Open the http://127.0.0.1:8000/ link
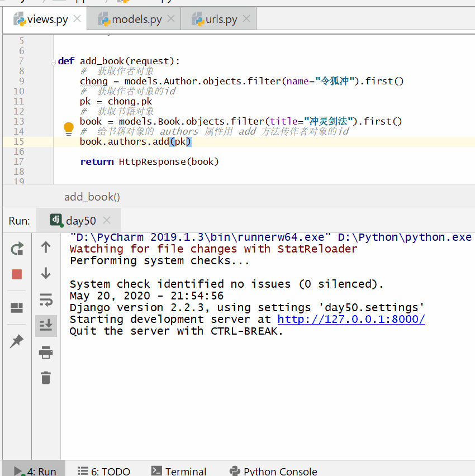The height and width of the screenshot is (476, 475). click(x=351, y=320)
